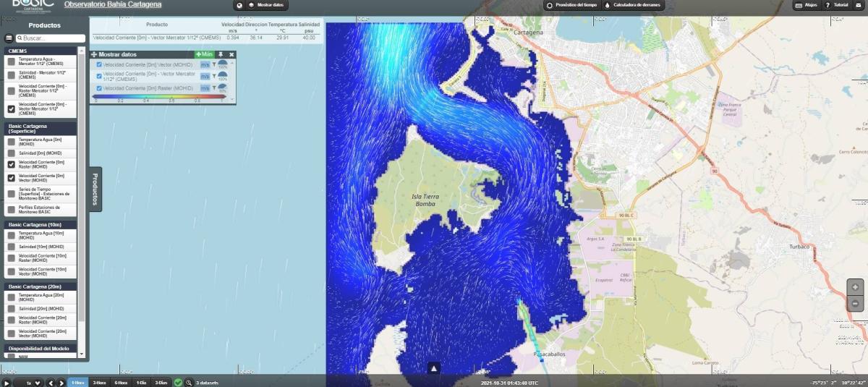Pin the Mostrar datos panel
Image resolution: width=868 pixels, height=387 pixels.
click(220, 54)
